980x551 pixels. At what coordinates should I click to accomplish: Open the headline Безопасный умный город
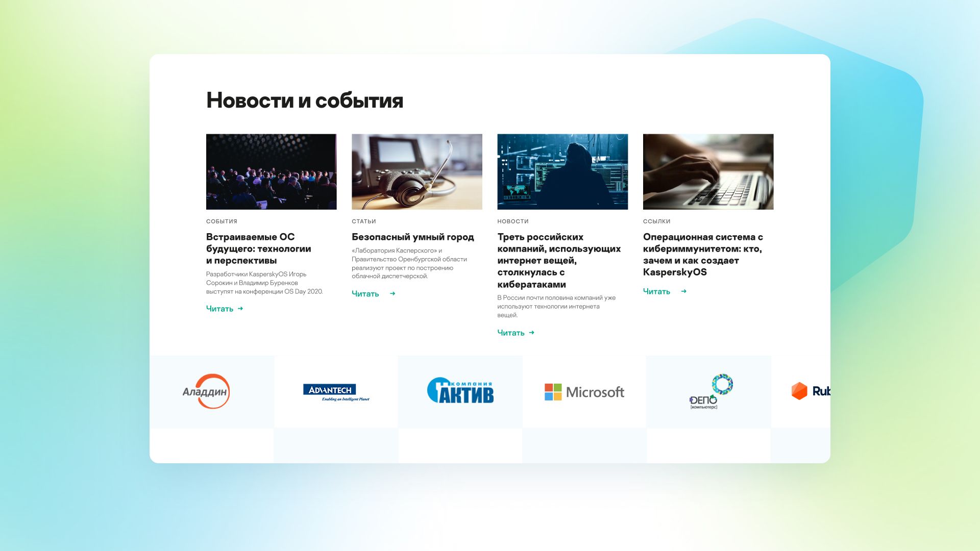point(413,237)
